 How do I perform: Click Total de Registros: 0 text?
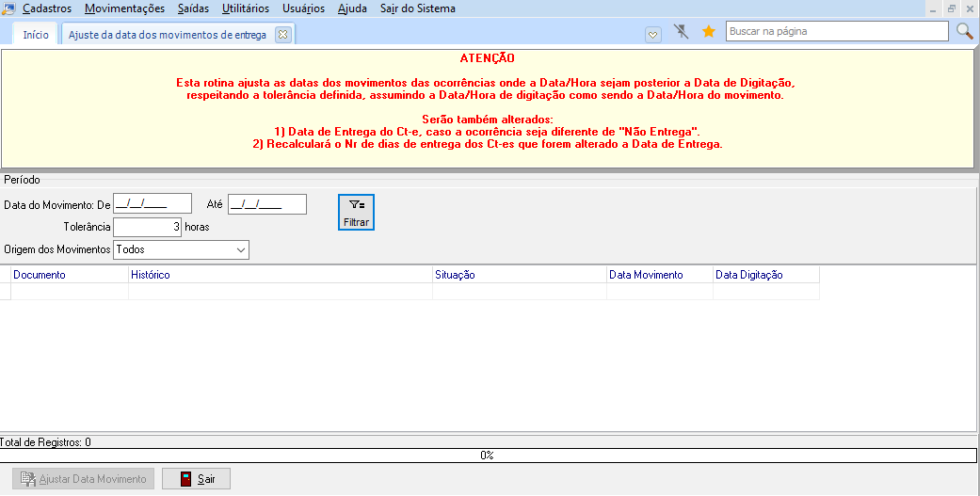click(x=45, y=442)
